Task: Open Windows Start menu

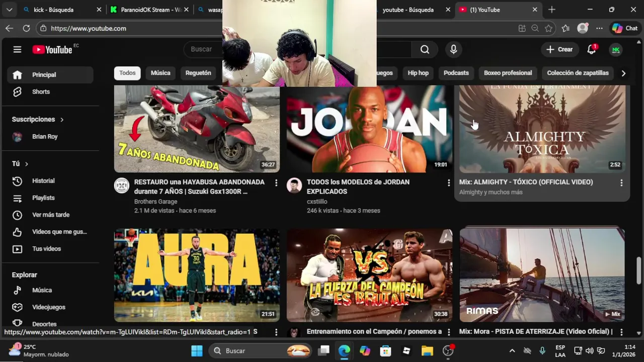Action: click(197, 351)
